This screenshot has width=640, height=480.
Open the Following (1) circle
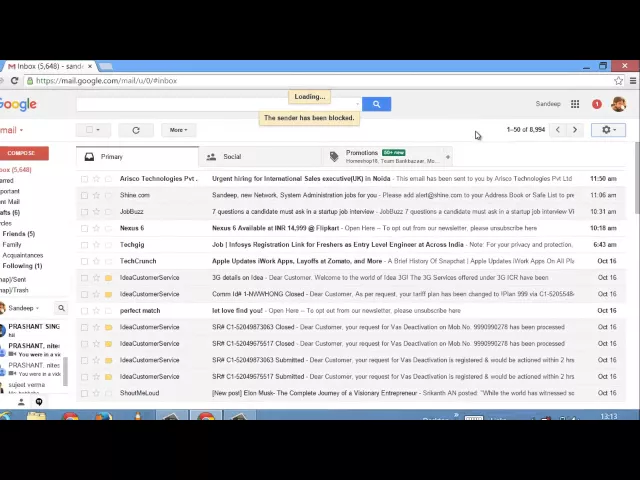[x=22, y=266]
